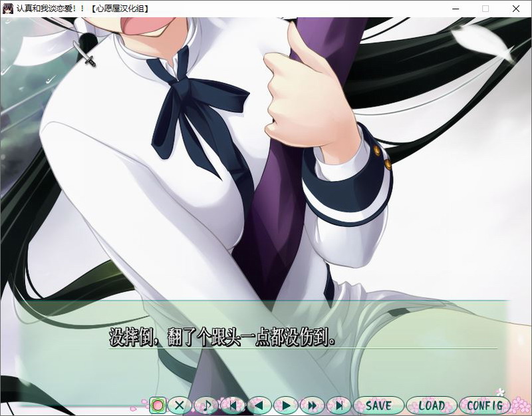Close the game window

coord(516,9)
